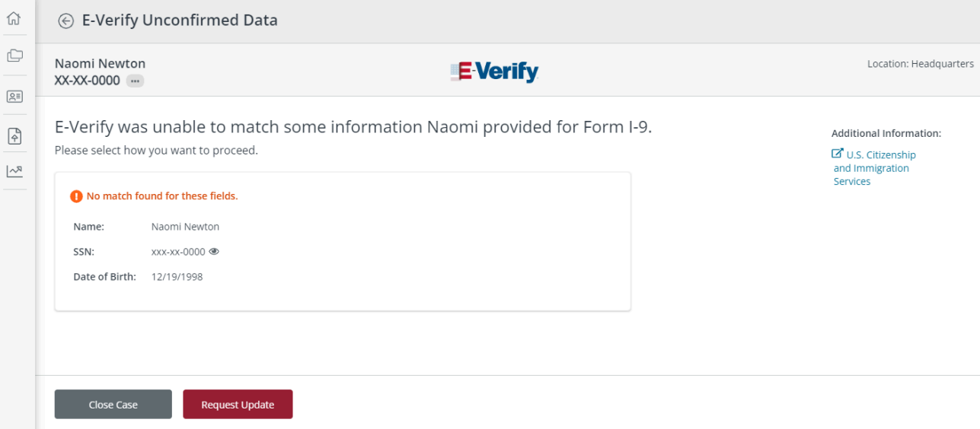Open the ID card icon in the sidebar
This screenshot has width=980, height=429.
click(x=14, y=97)
